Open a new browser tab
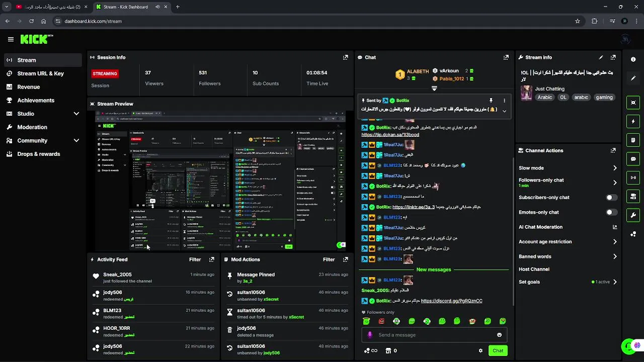 [178, 7]
